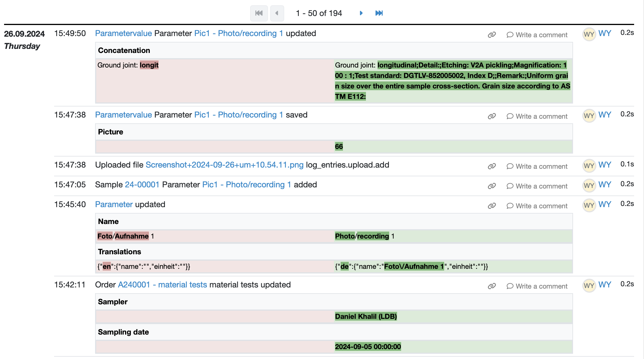Click the Concatenation diff section header

[x=124, y=51]
